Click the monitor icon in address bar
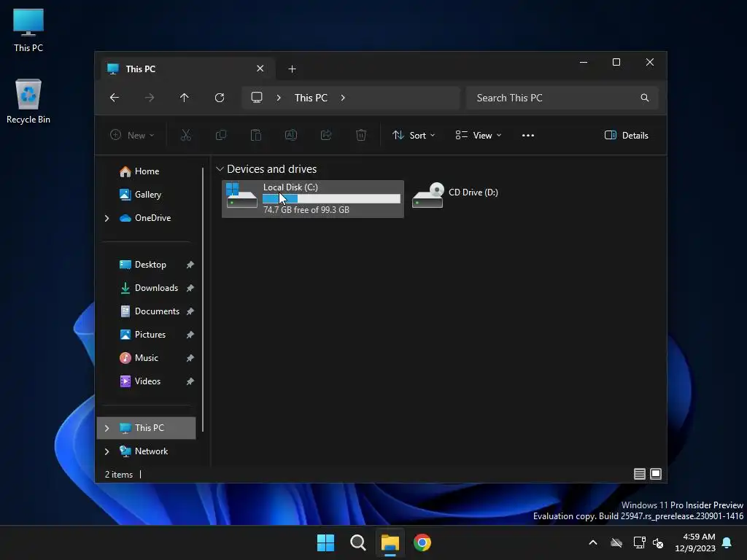Viewport: 747px width, 560px height. 257,98
